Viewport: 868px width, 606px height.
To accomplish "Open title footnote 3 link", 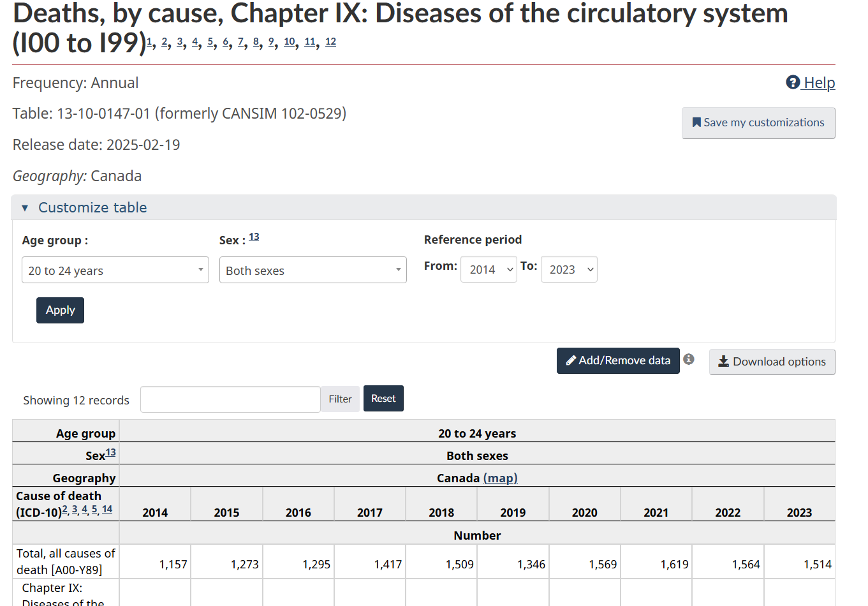I will [180, 41].
